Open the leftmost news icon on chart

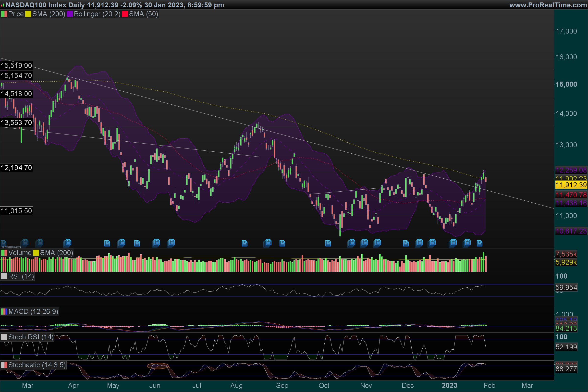tap(3, 243)
